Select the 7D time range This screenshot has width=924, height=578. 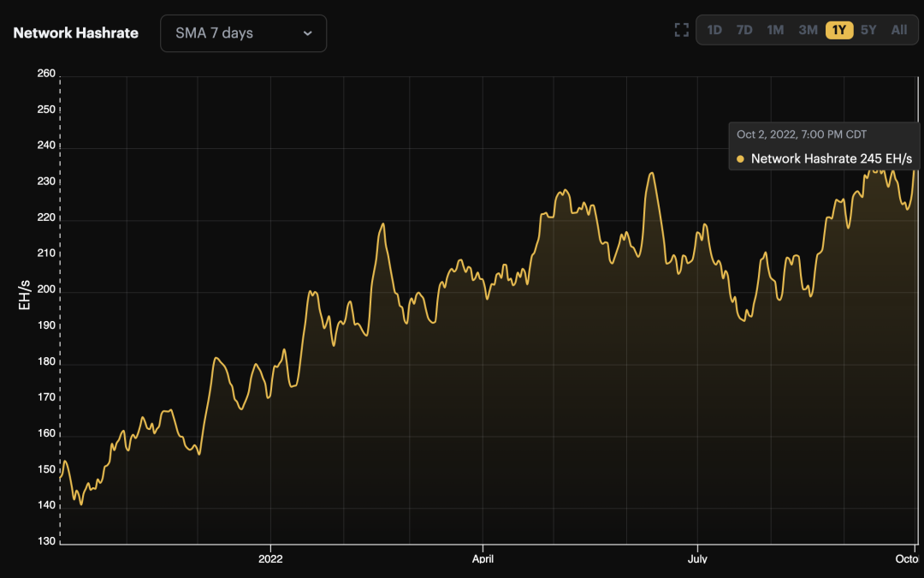744,30
